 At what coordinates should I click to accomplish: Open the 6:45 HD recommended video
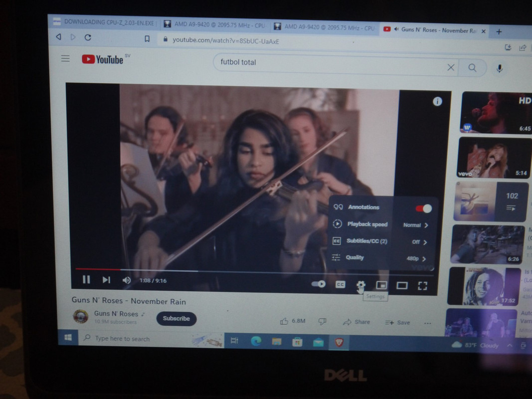point(497,112)
